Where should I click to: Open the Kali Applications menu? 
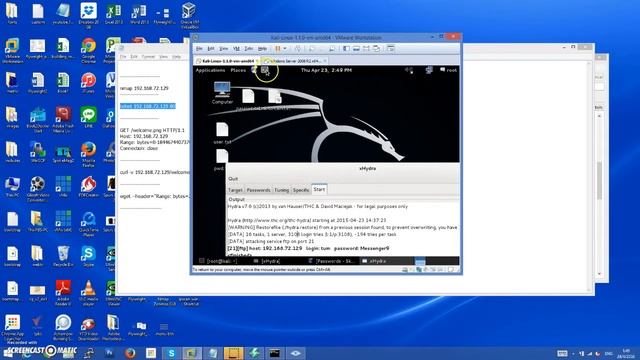point(210,70)
